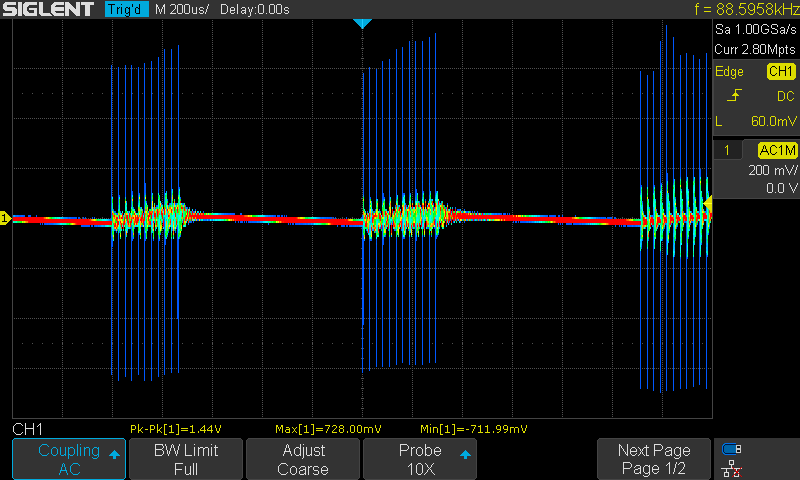Toggle Adjust Coarse setting
The image size is (800, 480).
click(303, 459)
